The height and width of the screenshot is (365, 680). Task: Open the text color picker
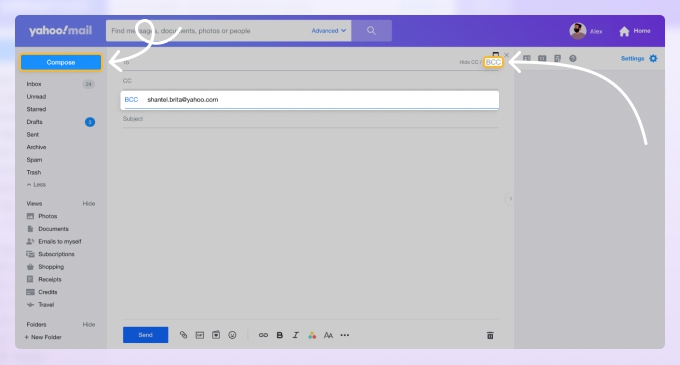point(312,335)
